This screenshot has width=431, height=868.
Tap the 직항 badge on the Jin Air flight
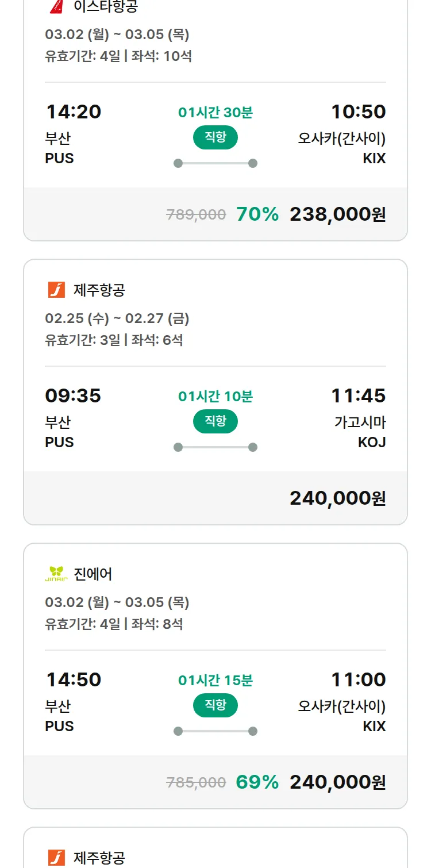(215, 705)
